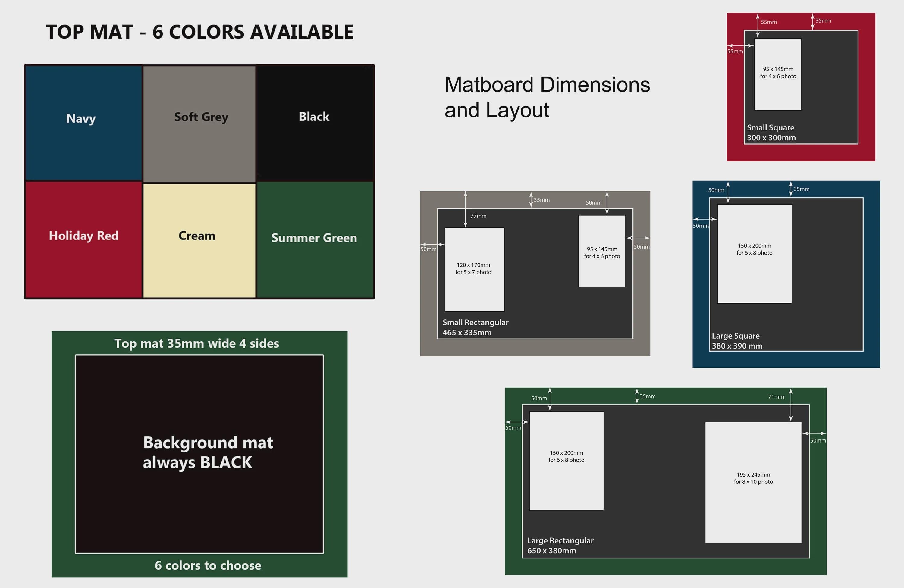
Task: Click the top '50mm' label in Large Square
Action: (x=716, y=190)
